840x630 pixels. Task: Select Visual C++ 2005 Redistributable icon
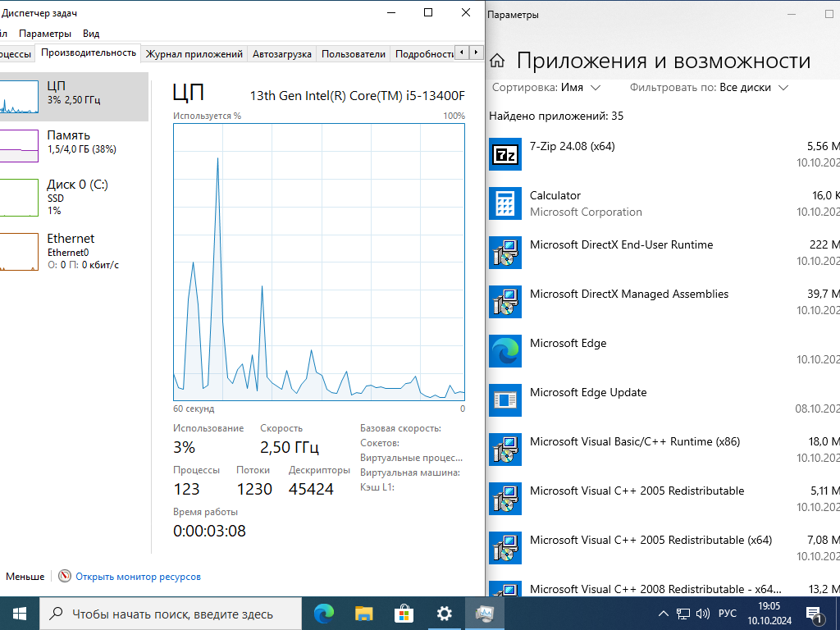505,500
